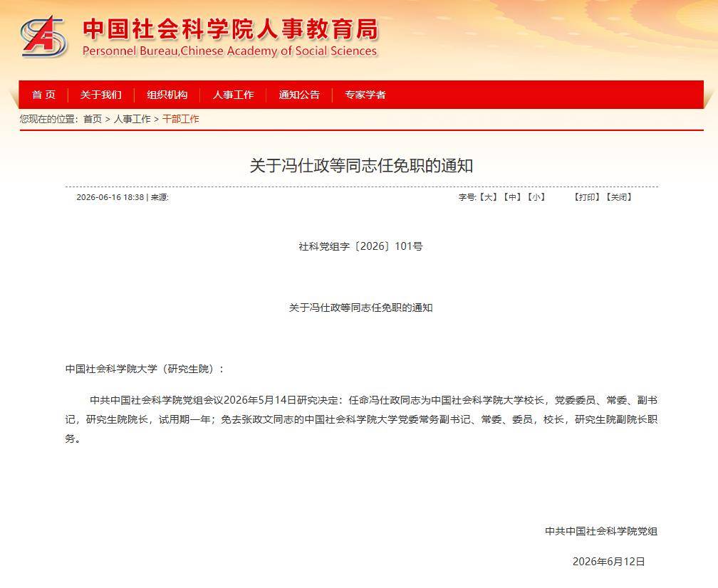Open the 关于我们 menu item

100,95
